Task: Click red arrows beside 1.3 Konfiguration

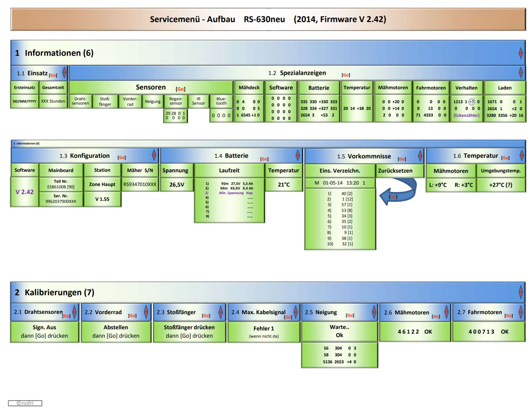Action: click(154, 155)
